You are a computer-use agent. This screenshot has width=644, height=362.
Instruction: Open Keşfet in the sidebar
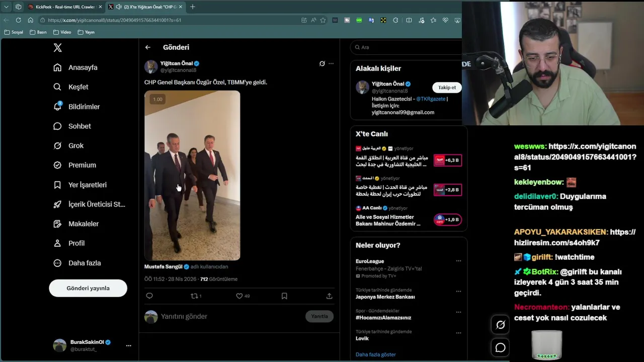(71, 87)
